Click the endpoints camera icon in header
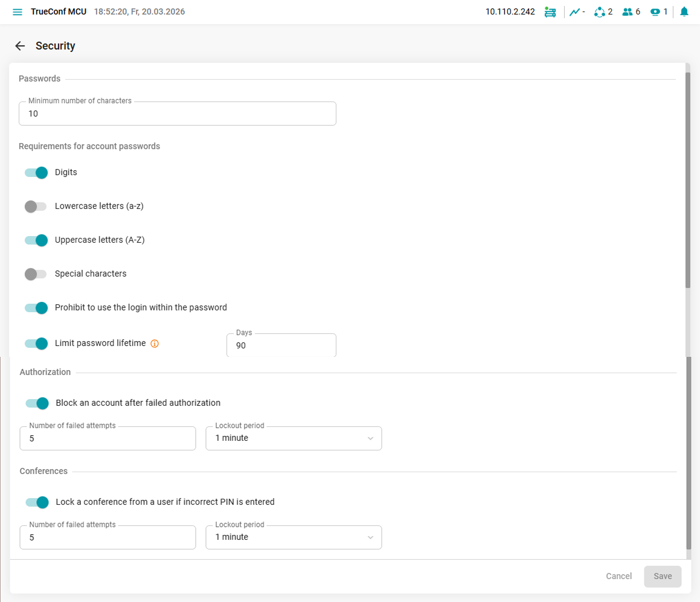 point(655,12)
